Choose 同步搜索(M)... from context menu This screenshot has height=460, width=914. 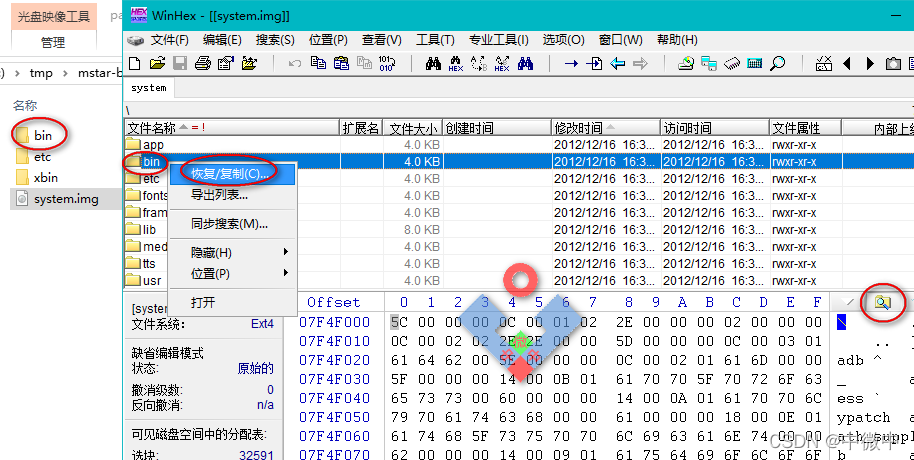click(x=233, y=224)
